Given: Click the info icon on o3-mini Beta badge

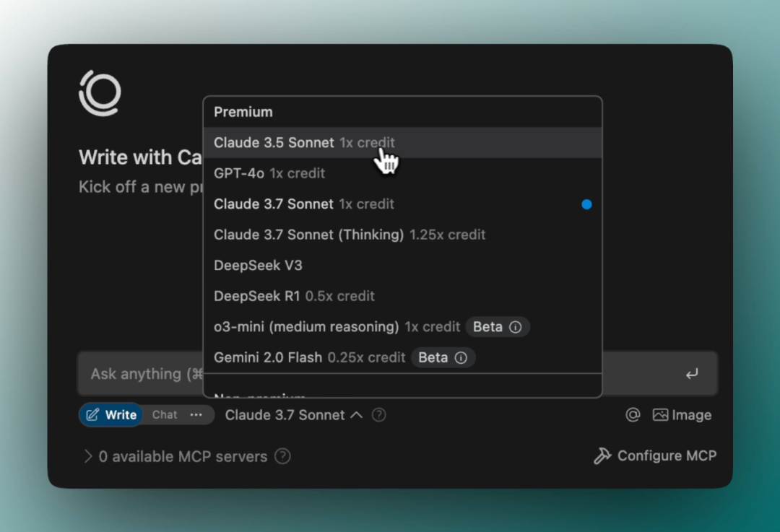Looking at the screenshot, I should (515, 327).
